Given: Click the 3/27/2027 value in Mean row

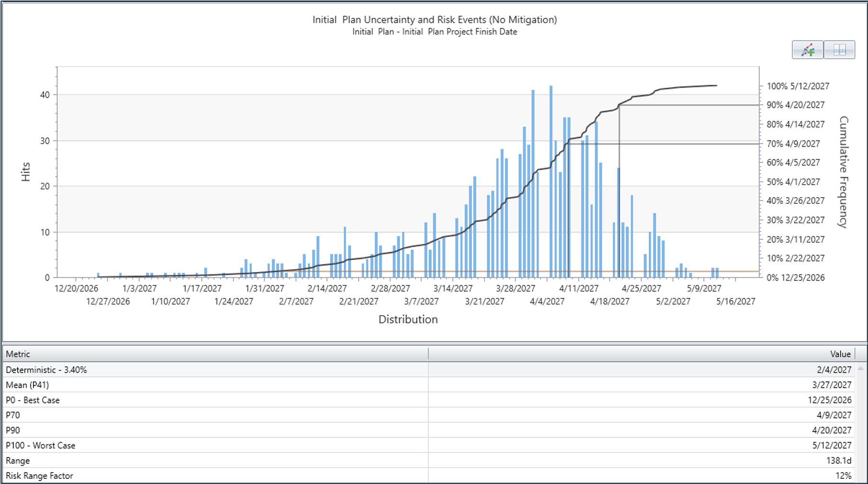Looking at the screenshot, I should click(x=832, y=385).
